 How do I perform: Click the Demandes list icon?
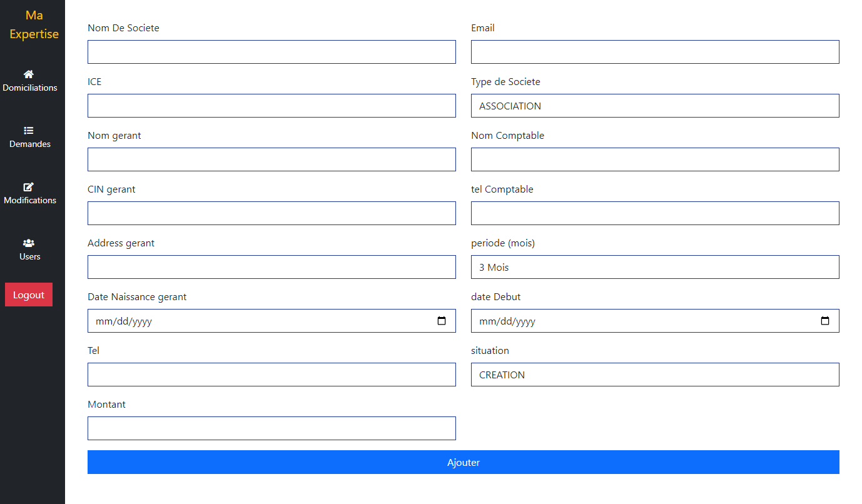coord(29,130)
